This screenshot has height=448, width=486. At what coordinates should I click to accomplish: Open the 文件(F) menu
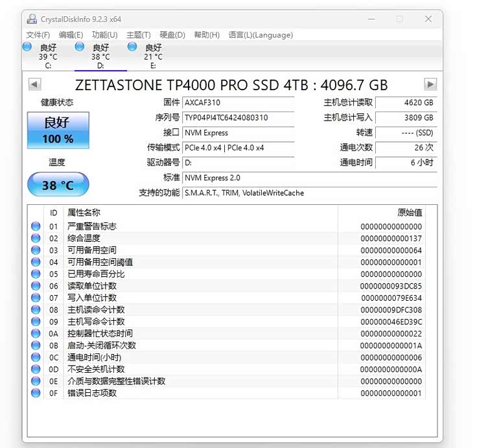pyautogui.click(x=38, y=35)
